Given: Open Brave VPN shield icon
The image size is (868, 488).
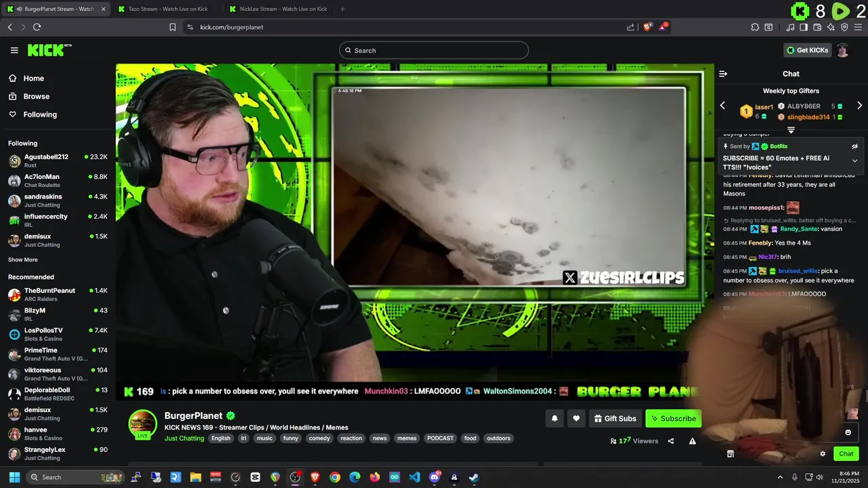Looking at the screenshot, I should point(844,27).
